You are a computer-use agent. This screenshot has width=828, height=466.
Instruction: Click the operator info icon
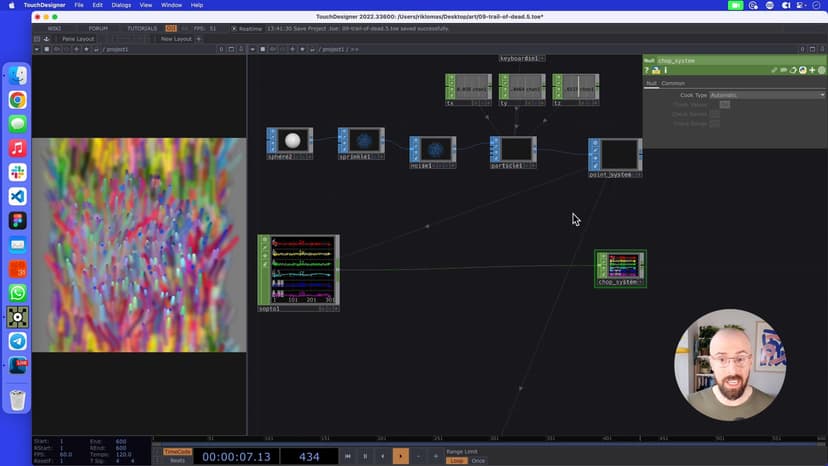(665, 70)
